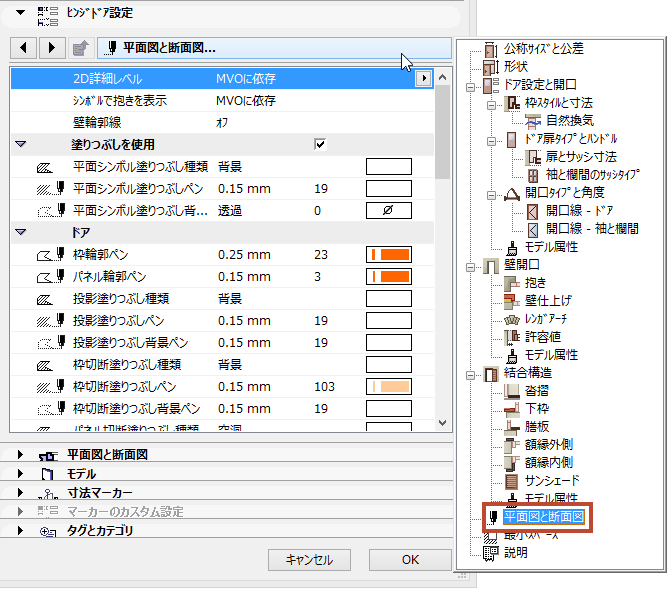This screenshot has height=592, width=668.
Task: Expand the 寸法マーカー panel
Action: (x=20, y=493)
